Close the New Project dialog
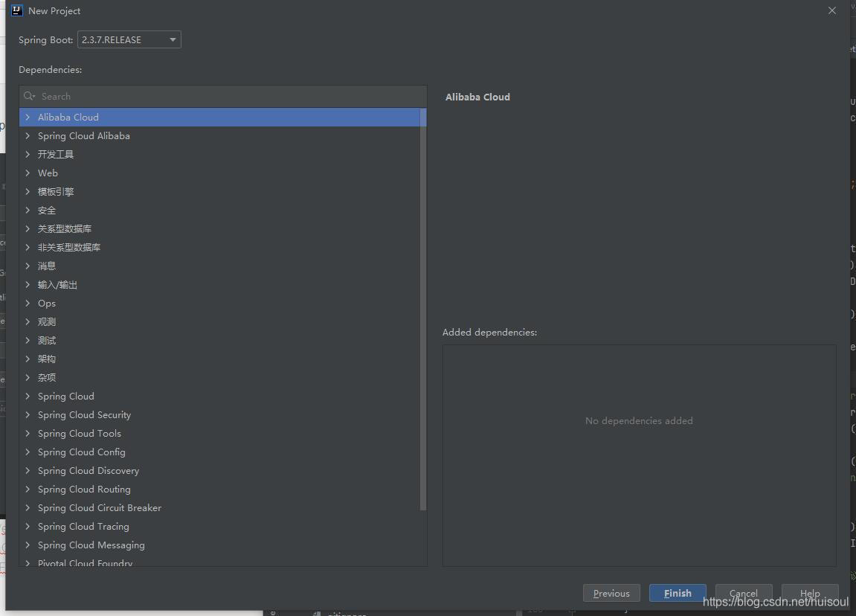 coord(832,10)
